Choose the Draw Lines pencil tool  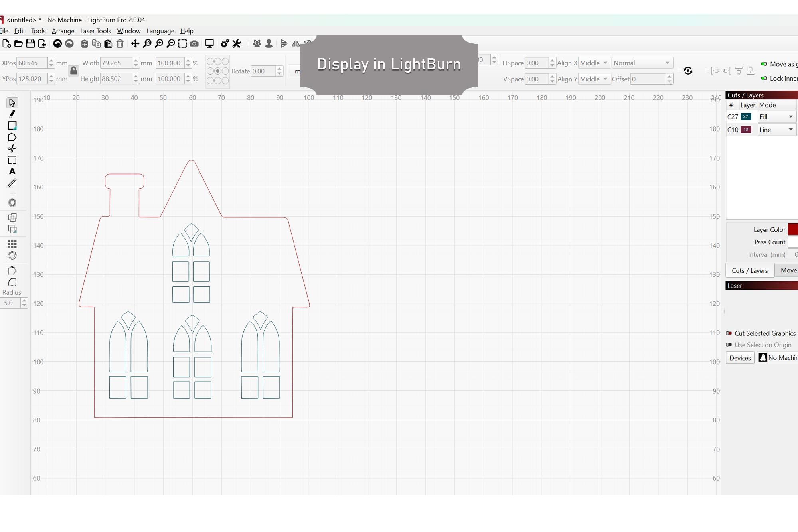(x=12, y=114)
